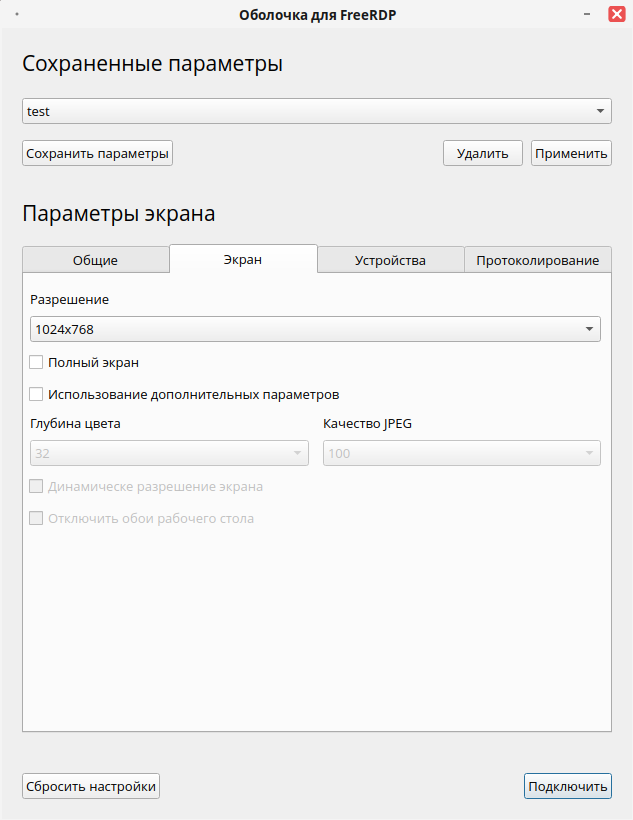Close the FreeRDP shell window
Screen dimensions: 633x820
pos(616,15)
